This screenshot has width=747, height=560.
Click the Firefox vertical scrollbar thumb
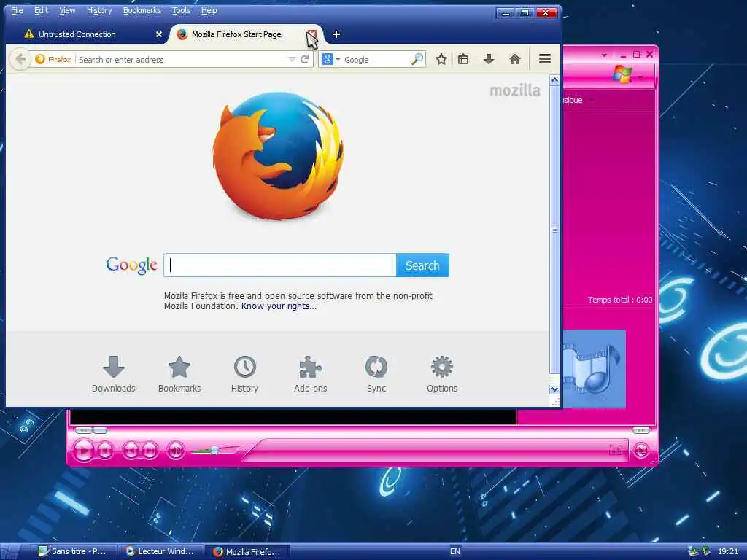pyautogui.click(x=554, y=230)
